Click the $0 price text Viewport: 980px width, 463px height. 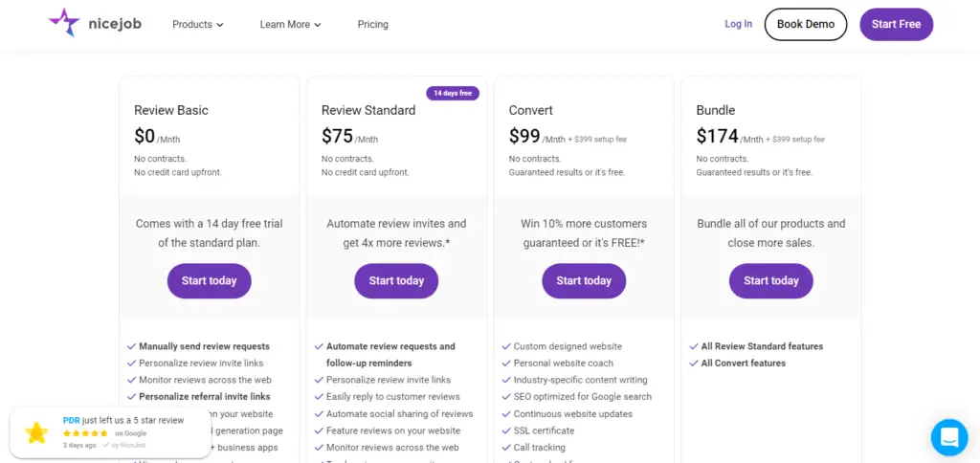[x=145, y=136]
